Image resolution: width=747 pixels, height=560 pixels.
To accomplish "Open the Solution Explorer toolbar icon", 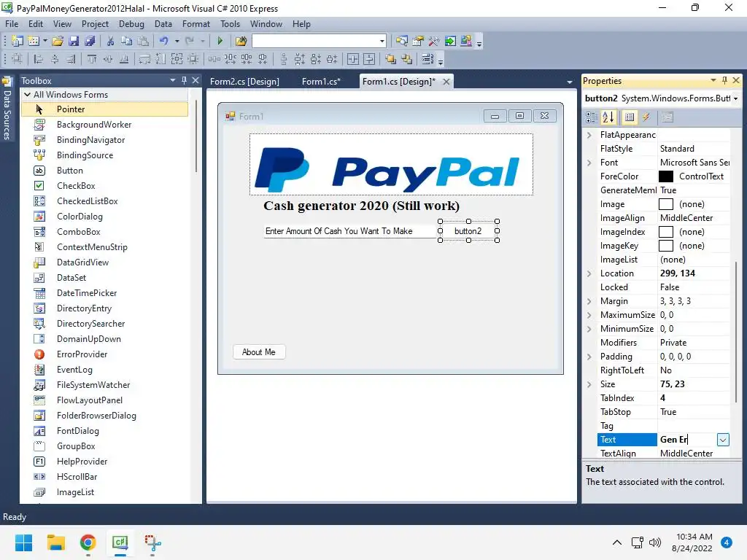I will [x=402, y=41].
